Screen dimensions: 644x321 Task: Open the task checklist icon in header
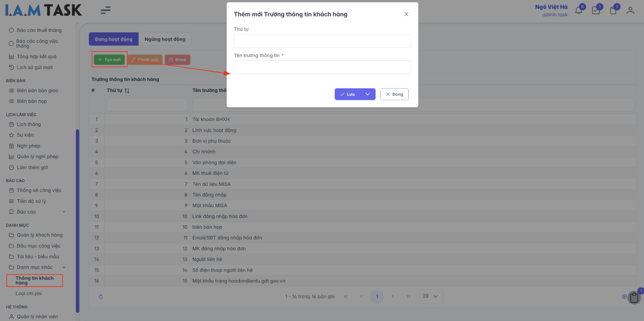pyautogui.click(x=596, y=10)
